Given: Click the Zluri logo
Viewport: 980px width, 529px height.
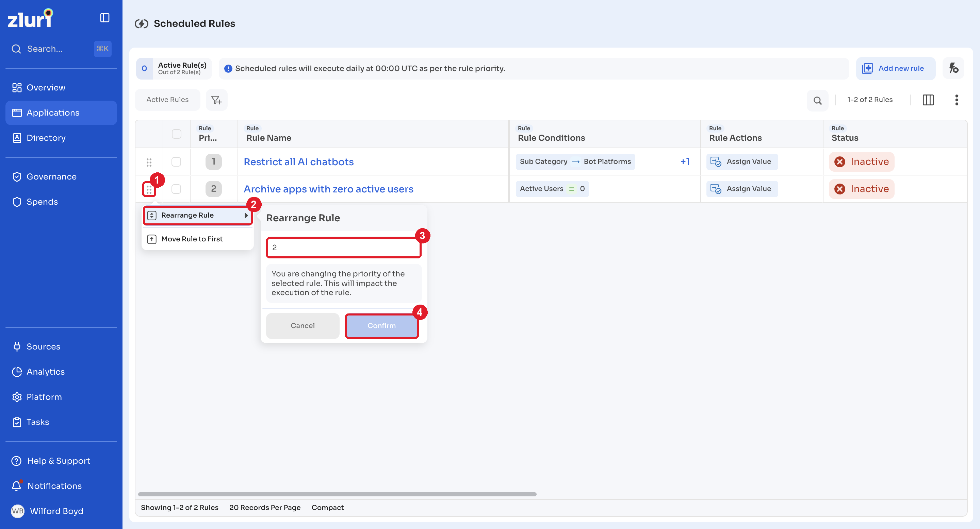Looking at the screenshot, I should click(x=30, y=18).
